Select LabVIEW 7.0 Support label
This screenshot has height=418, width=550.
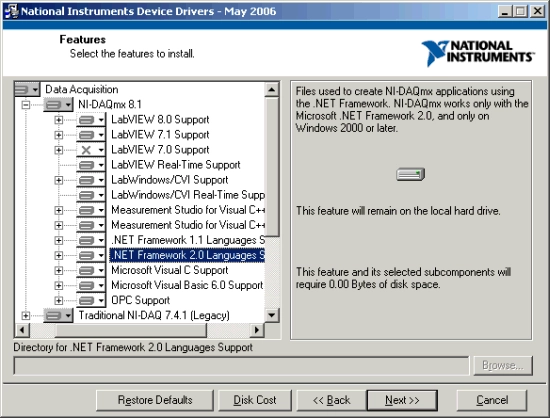point(160,150)
